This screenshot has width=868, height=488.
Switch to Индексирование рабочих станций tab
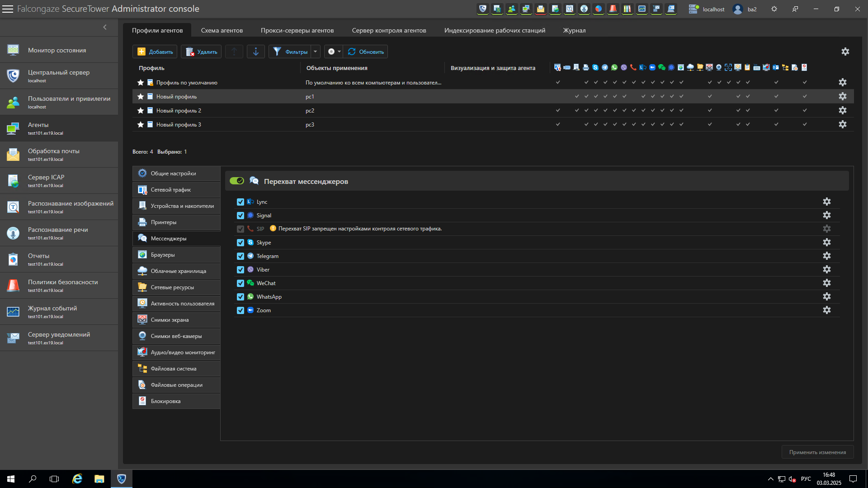pyautogui.click(x=495, y=30)
